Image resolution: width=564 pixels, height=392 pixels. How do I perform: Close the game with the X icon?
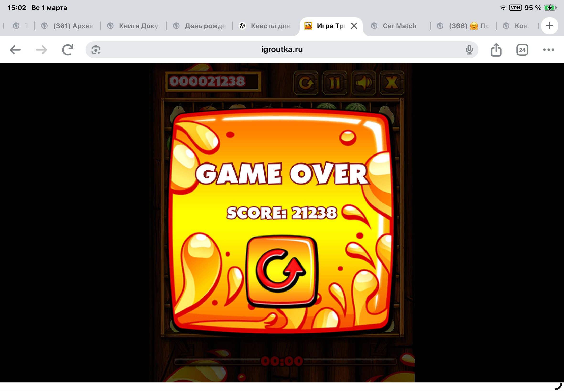pyautogui.click(x=392, y=83)
